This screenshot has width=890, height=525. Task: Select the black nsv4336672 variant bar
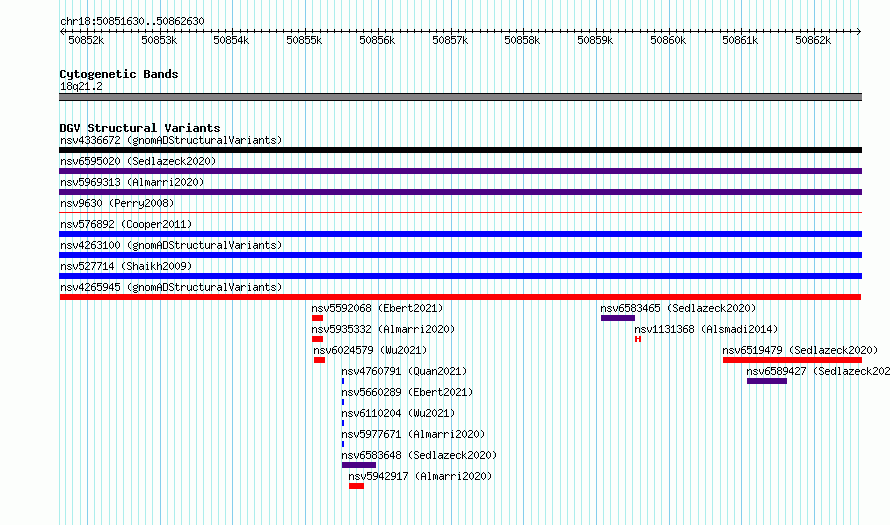[x=460, y=150]
